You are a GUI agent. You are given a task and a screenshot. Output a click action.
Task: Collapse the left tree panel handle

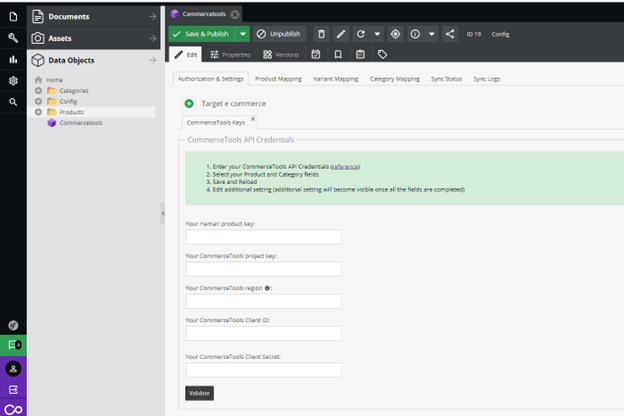click(x=162, y=213)
